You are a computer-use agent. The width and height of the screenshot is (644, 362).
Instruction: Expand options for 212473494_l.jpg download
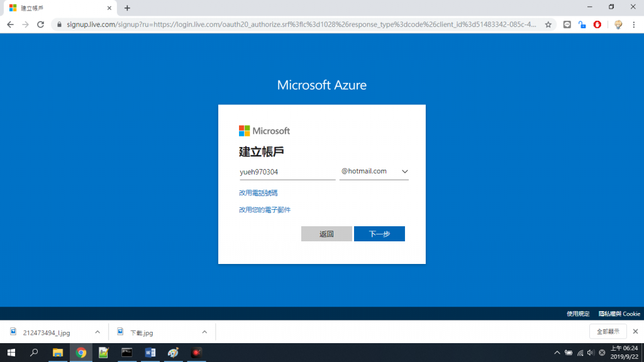point(97,332)
